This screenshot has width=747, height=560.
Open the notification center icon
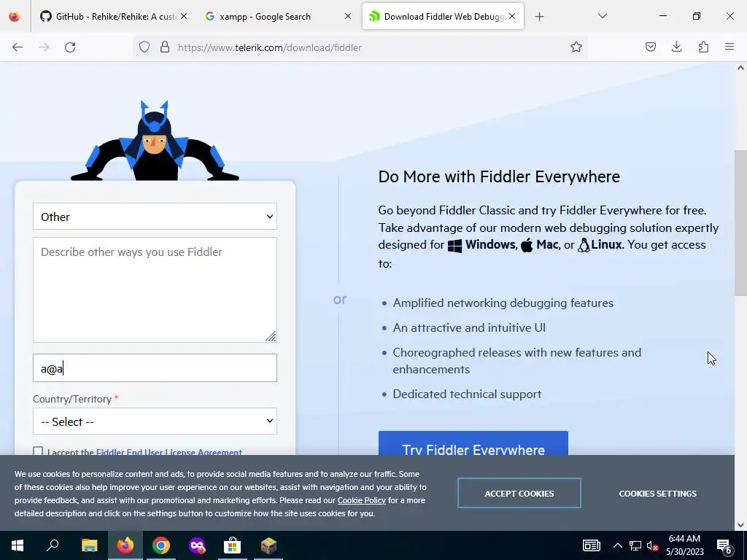724,545
